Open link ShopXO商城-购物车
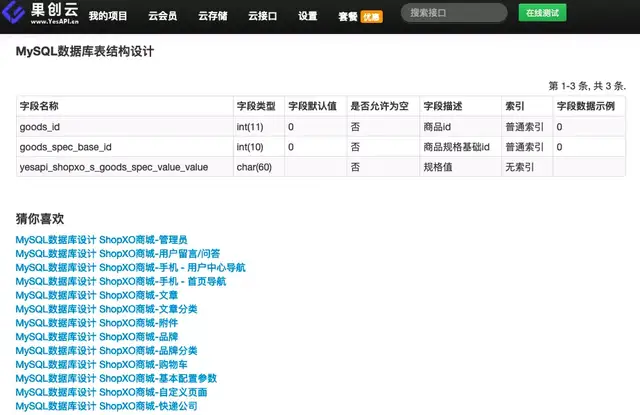The image size is (640, 415). pyautogui.click(x=101, y=364)
